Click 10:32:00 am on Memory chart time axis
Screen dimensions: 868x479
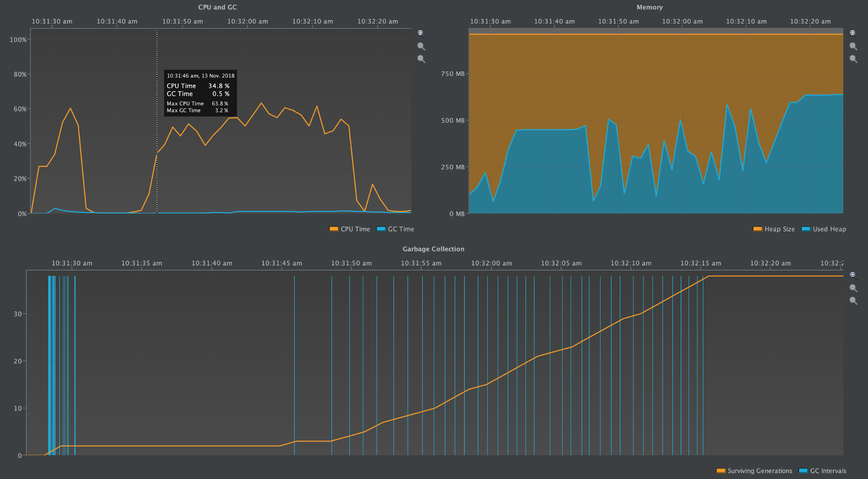(x=682, y=21)
